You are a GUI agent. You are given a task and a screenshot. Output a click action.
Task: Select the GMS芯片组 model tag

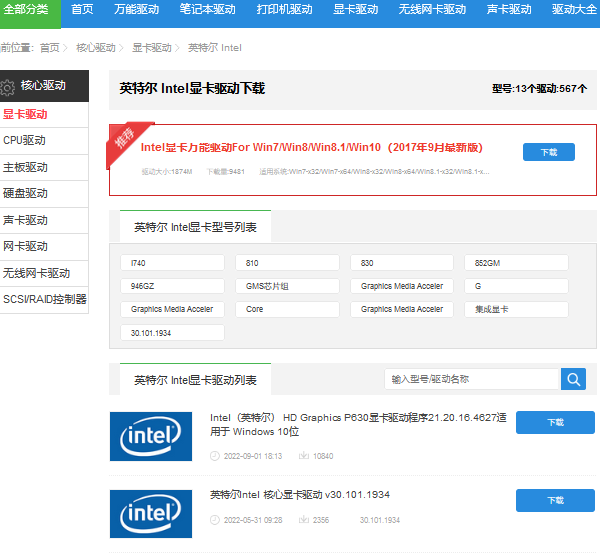[292, 286]
